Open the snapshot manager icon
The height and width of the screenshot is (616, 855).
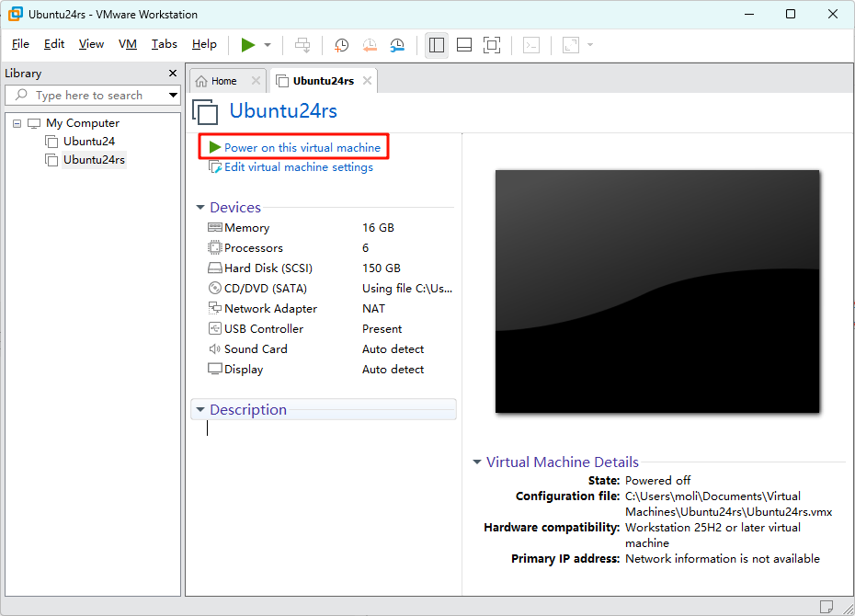(397, 45)
